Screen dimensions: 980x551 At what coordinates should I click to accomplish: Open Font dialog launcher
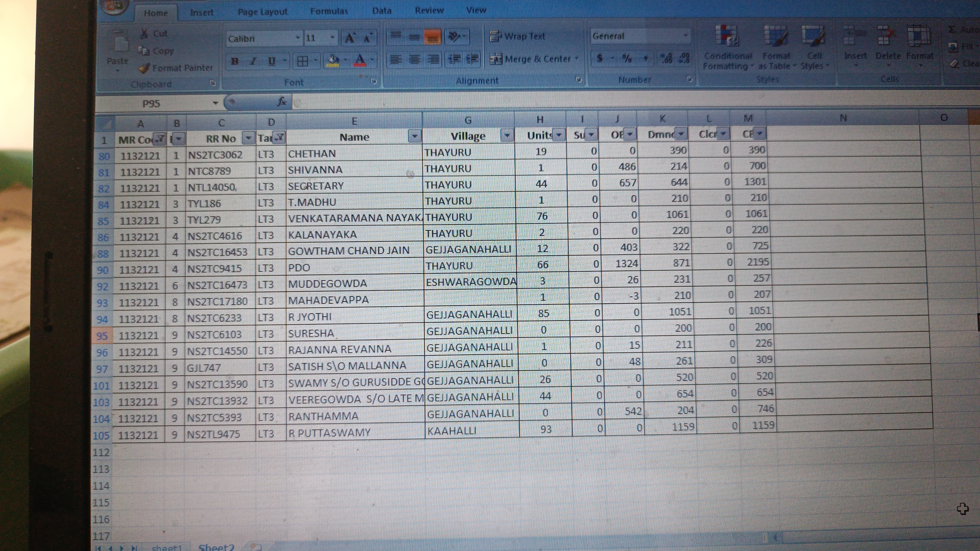374,81
